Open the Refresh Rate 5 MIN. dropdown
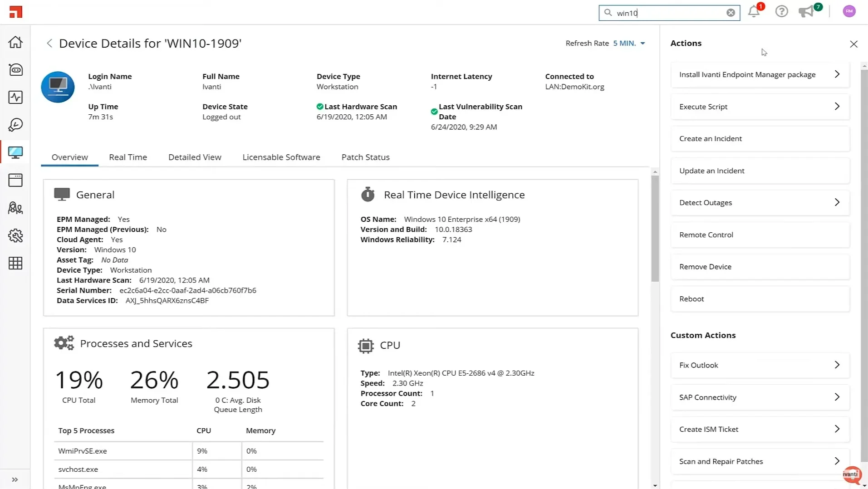This screenshot has width=868, height=489. (629, 43)
